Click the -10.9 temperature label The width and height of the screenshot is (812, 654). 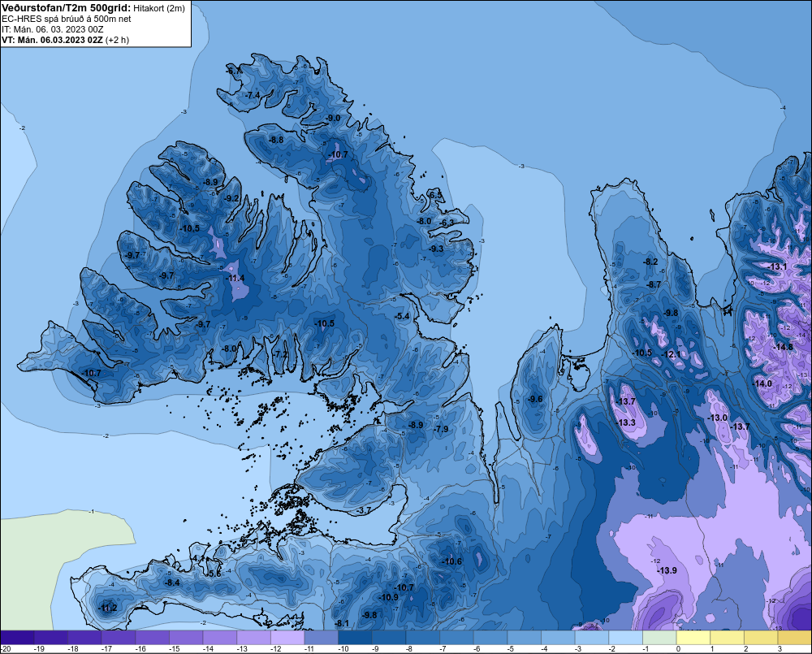389,597
